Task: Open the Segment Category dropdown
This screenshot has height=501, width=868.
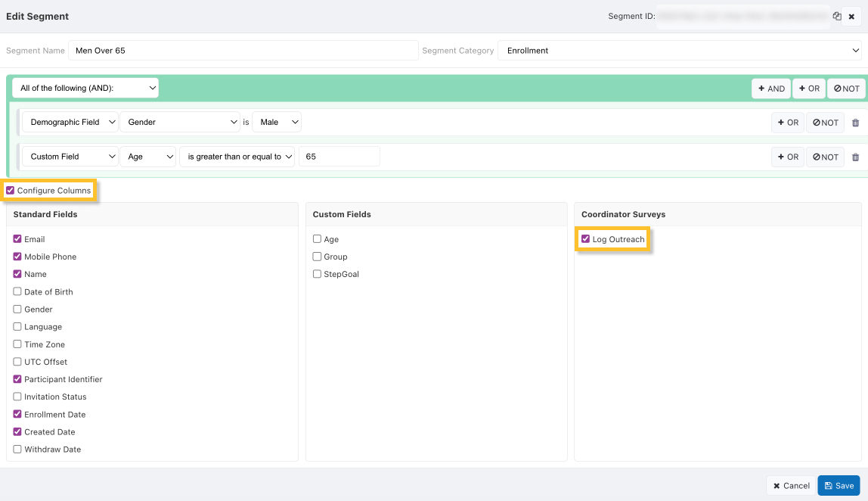Action: (679, 51)
